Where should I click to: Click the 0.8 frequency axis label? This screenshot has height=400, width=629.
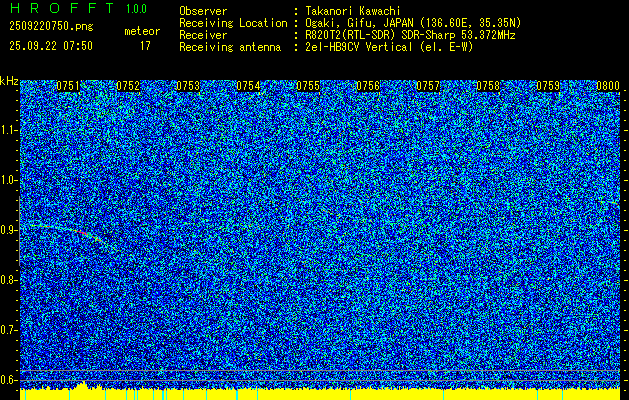8,280
